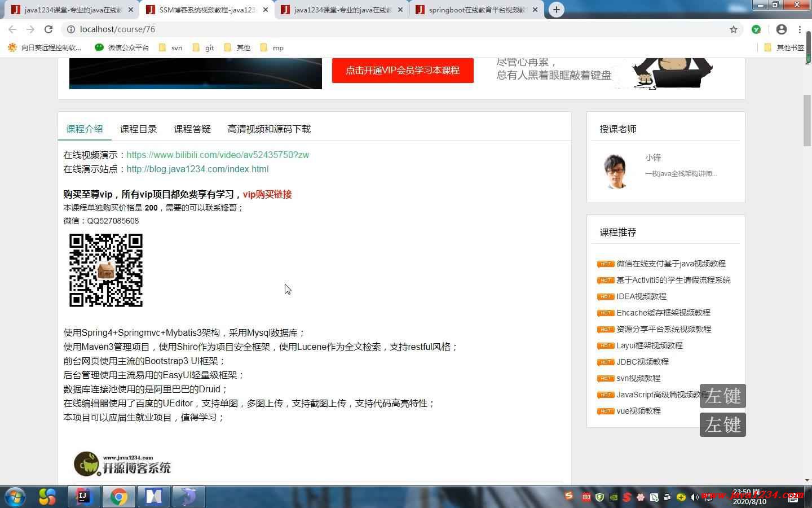Open Ehcache缓存框架视频教程 recommendation
Viewport: 812px width, 508px height.
(x=663, y=313)
